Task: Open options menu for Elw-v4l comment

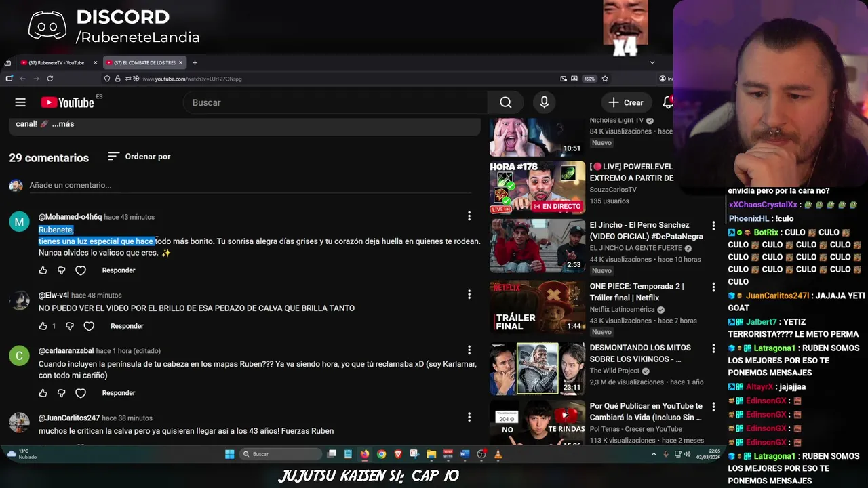Action: 469,294
